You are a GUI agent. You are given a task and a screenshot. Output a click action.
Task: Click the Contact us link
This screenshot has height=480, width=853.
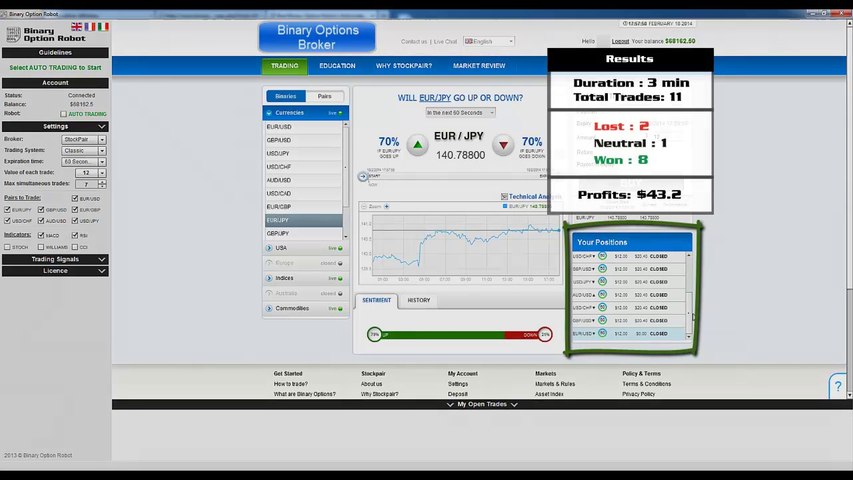coord(414,41)
